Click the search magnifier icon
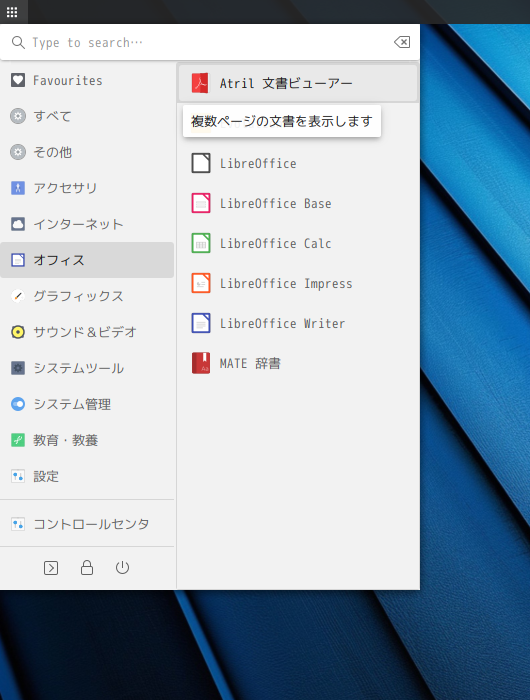530x700 pixels. click(18, 42)
